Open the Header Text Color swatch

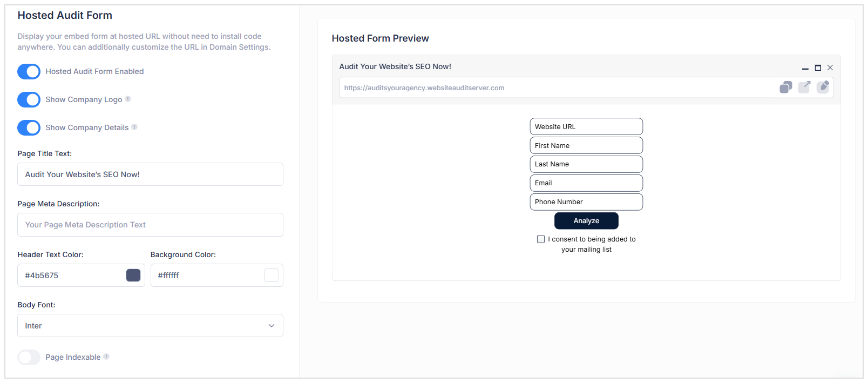point(133,275)
